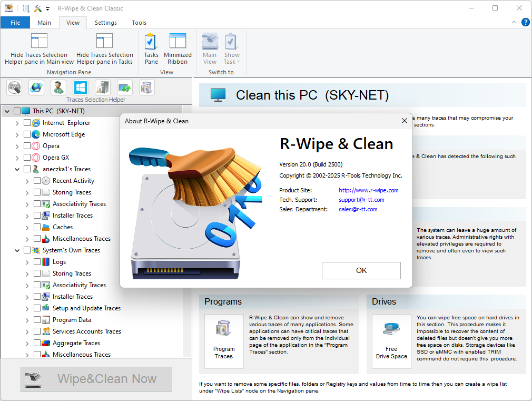Viewport: 532px width, 401px height.
Task: Click the navigation tree vertical scrollbar
Action: 188,231
